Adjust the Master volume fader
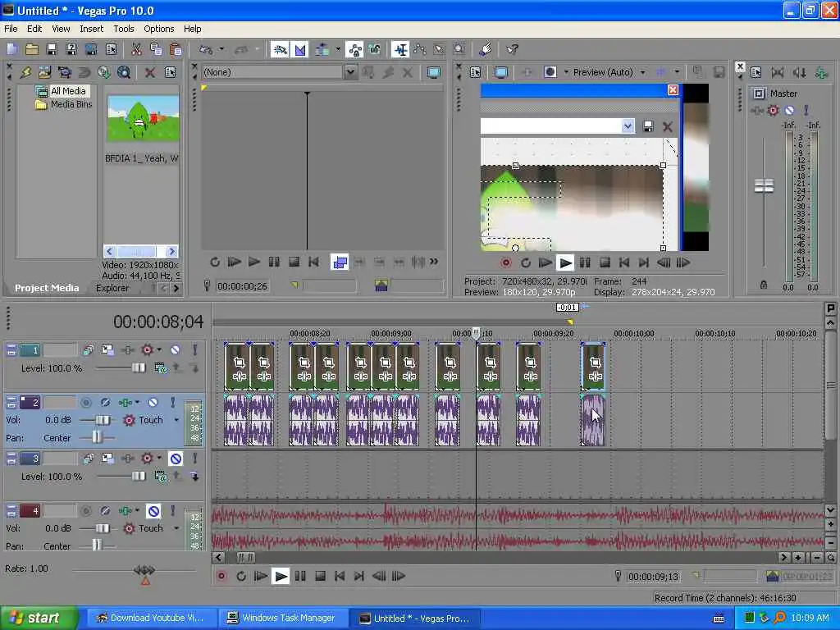840x630 pixels. click(x=764, y=185)
